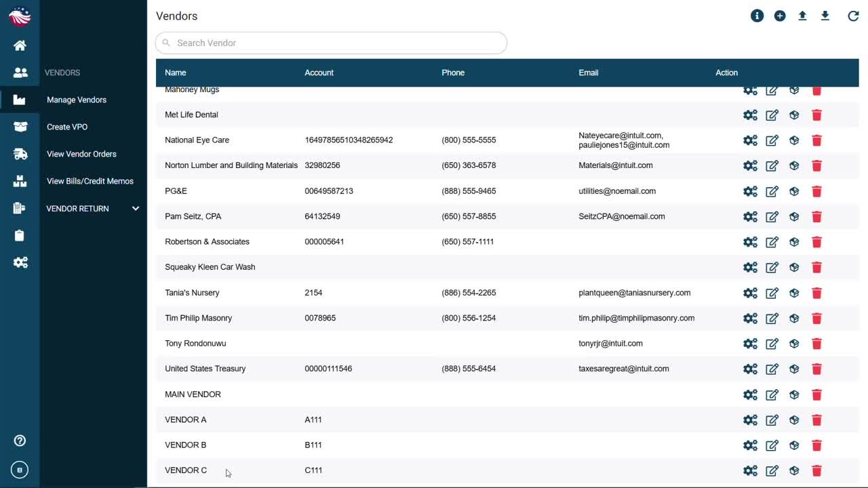Open the Home icon in the sidebar
The width and height of the screenshot is (868, 488).
(x=20, y=45)
